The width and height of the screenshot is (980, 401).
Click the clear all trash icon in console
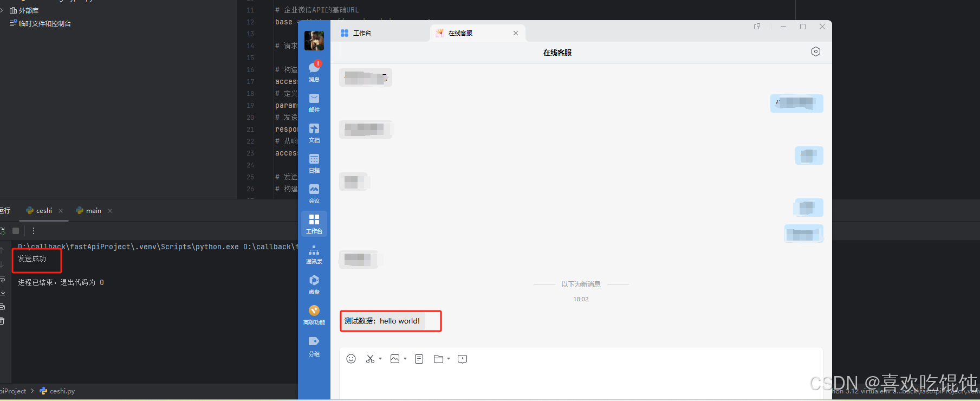2,321
